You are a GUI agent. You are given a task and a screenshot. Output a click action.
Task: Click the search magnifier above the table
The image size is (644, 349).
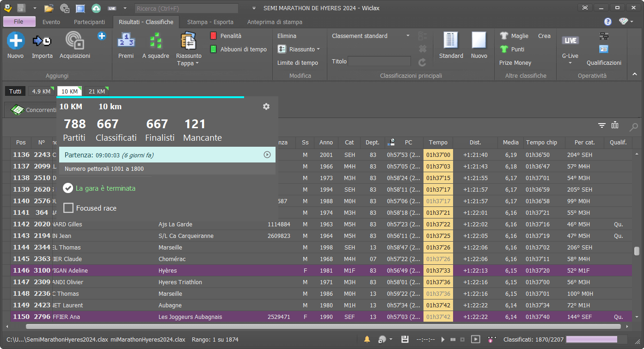[634, 127]
